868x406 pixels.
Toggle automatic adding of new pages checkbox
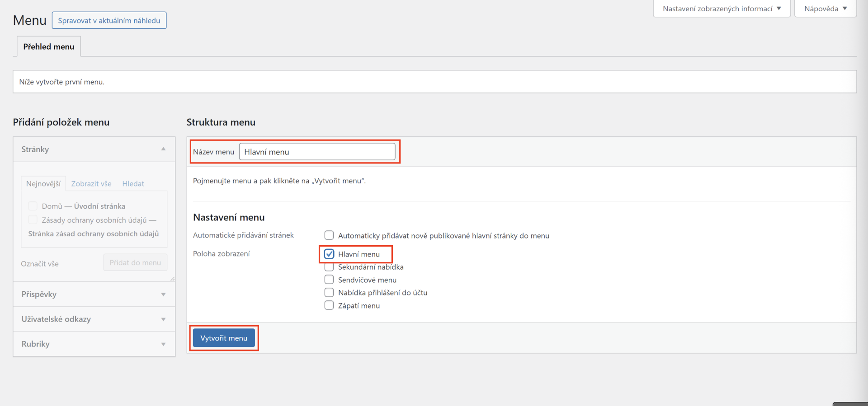tap(329, 235)
